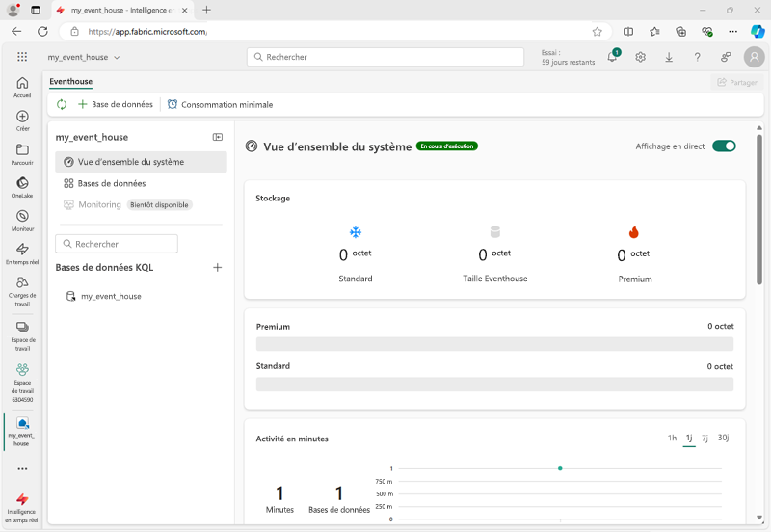The image size is (771, 532).
Task: Open a new browser tab
Action: click(x=207, y=10)
